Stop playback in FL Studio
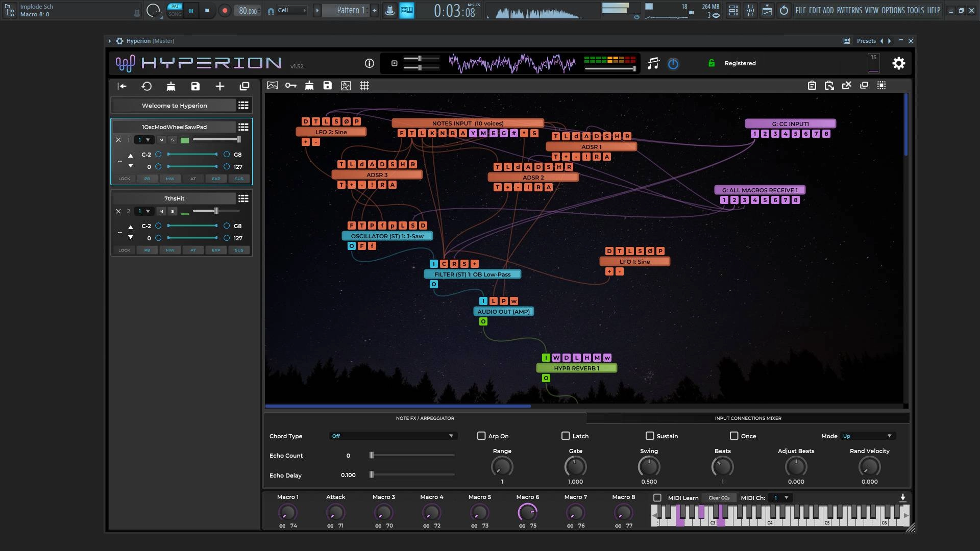Screen dimensions: 980x551 tap(207, 10)
